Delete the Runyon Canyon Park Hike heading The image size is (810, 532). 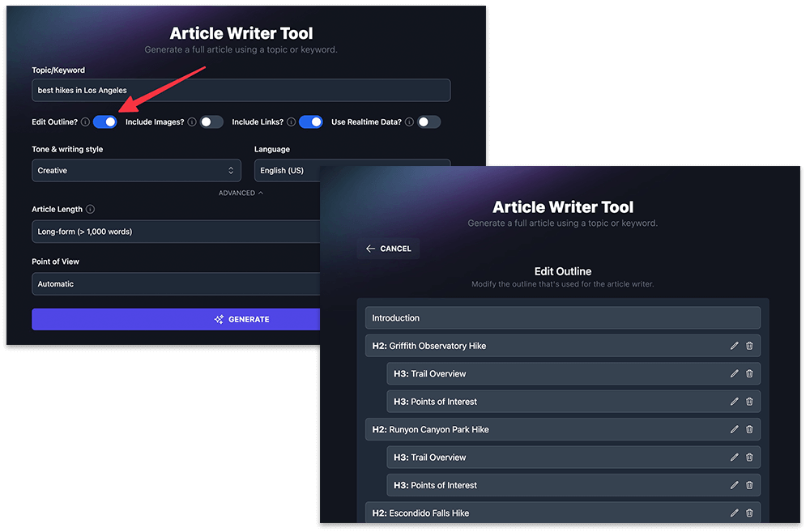pyautogui.click(x=749, y=429)
